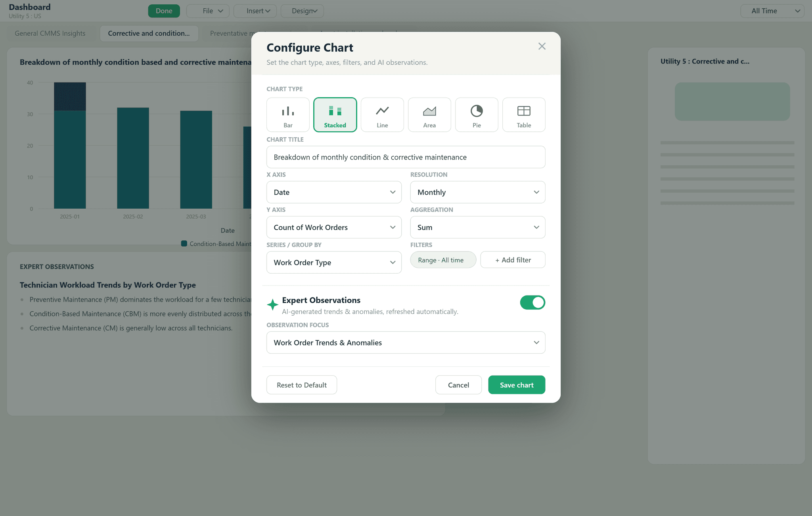The image size is (812, 516).
Task: Pick the Pie chart type
Action: (477, 115)
